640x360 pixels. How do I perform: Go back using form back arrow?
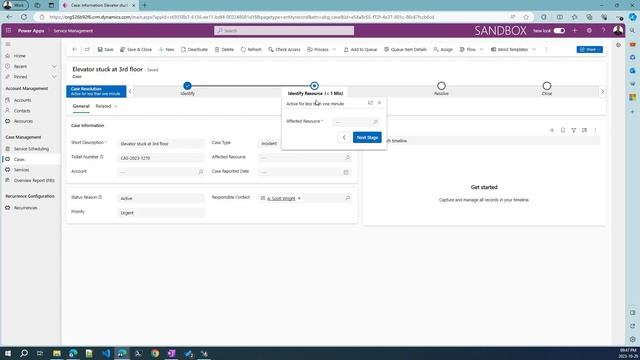(x=74, y=49)
